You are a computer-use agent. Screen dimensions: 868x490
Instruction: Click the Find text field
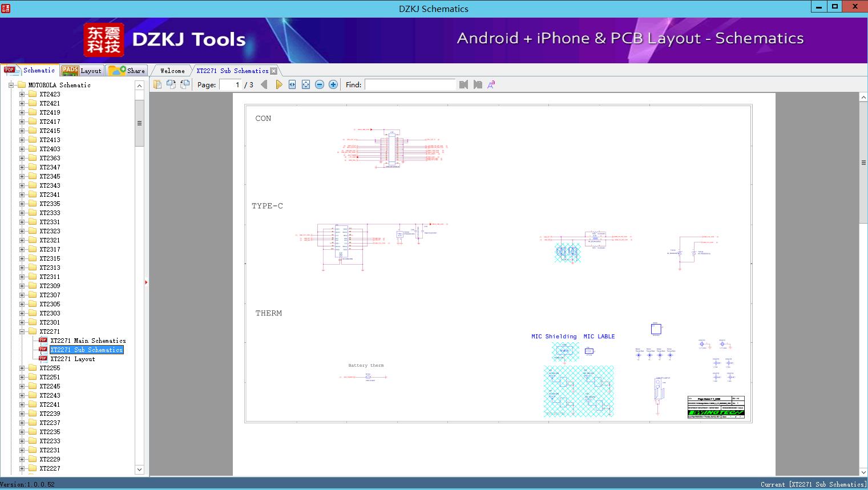(410, 84)
